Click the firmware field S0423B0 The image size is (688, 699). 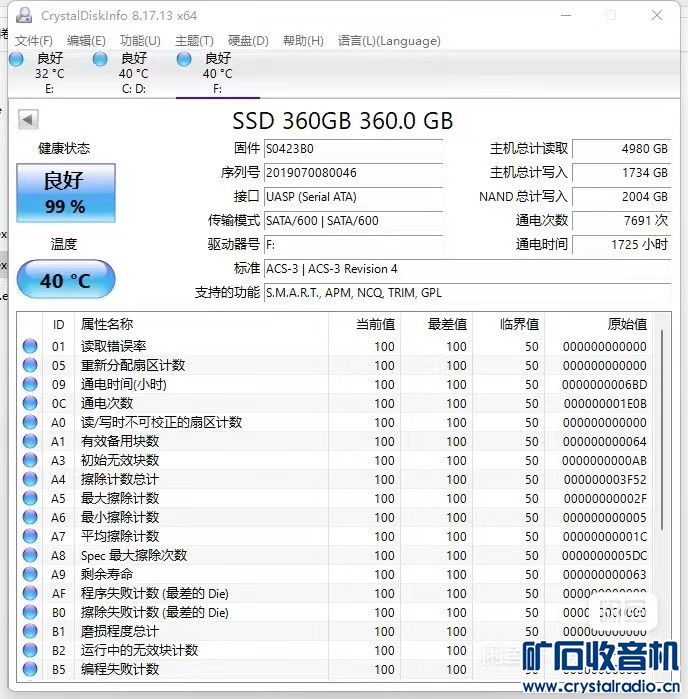[353, 148]
